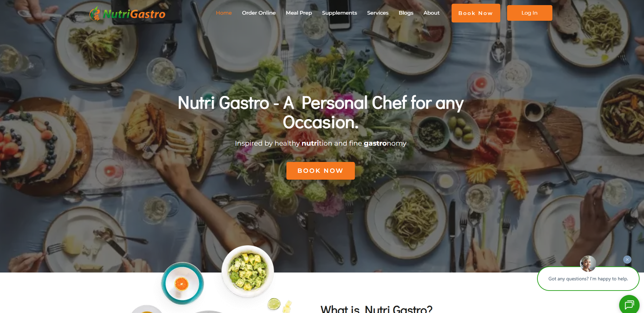Select Meal Prep in the navigation
This screenshot has width=644, height=313.
(x=299, y=13)
